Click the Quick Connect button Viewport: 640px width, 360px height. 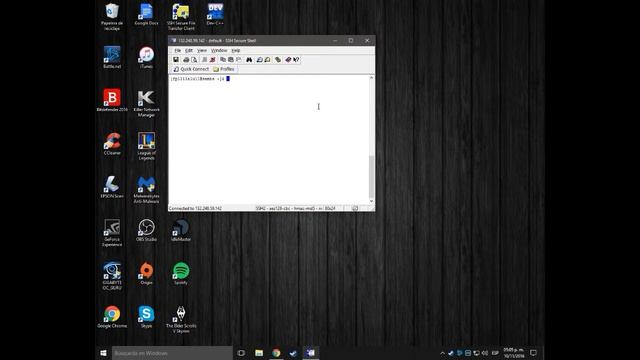coord(191,69)
